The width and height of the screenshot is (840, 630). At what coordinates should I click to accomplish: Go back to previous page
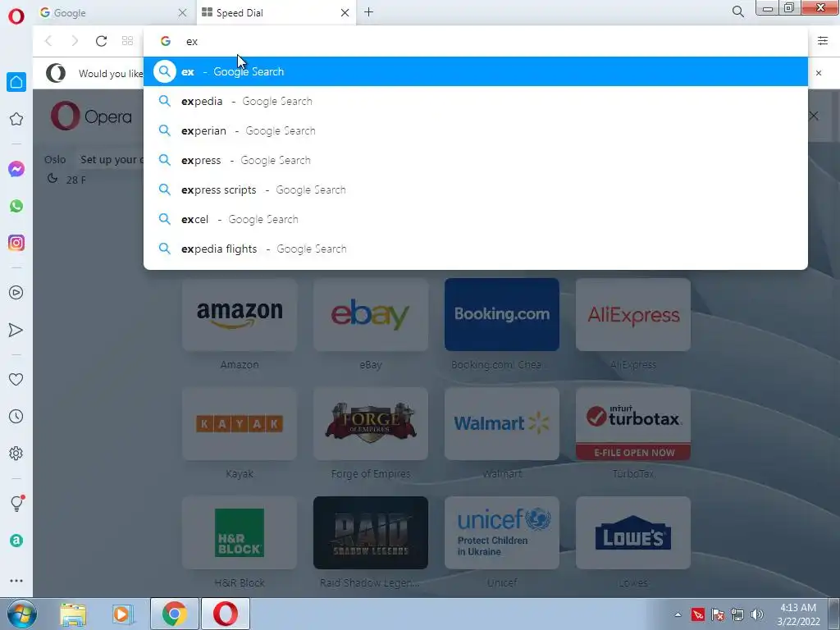pyautogui.click(x=48, y=41)
